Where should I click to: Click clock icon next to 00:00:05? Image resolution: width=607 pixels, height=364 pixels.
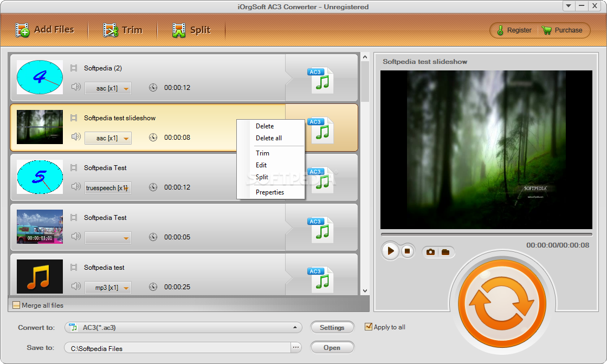pos(153,237)
